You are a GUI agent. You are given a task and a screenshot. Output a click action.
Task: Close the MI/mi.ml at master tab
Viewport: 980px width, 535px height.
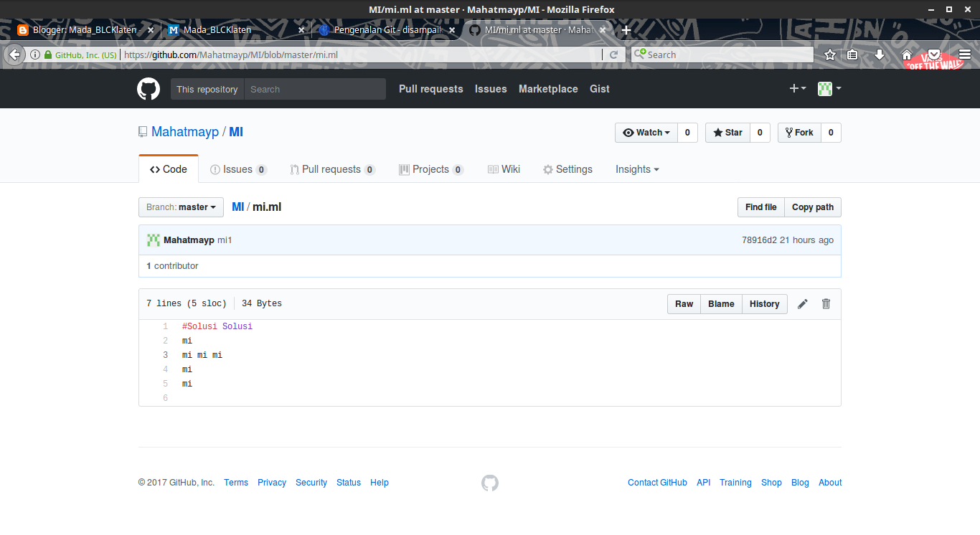tap(603, 30)
